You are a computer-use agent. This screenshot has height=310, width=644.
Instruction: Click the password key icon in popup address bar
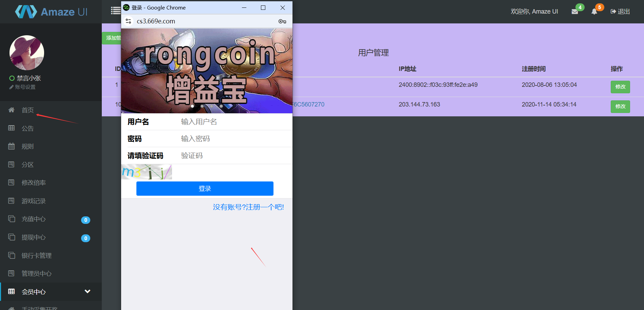(x=282, y=21)
